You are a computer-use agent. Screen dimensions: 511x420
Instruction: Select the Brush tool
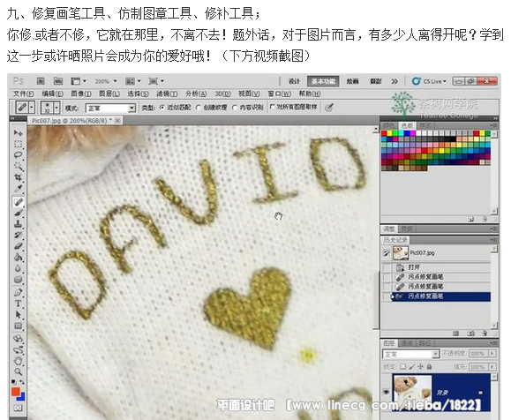click(18, 214)
